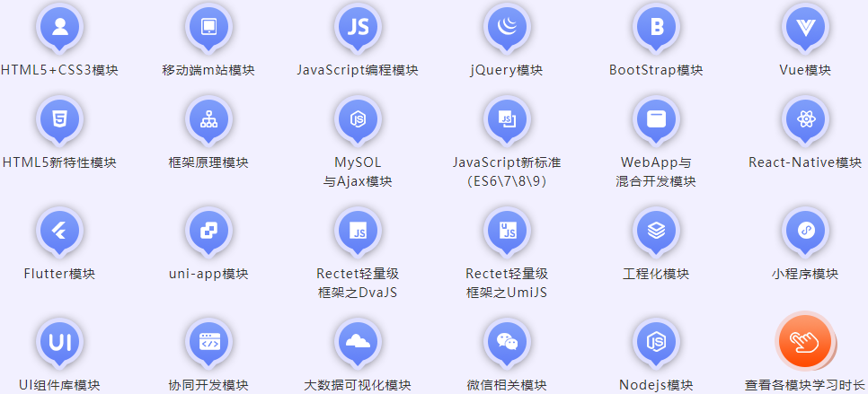Select the JavaScript新标准 text
Viewport: 868px width, 394px height.
click(507, 162)
